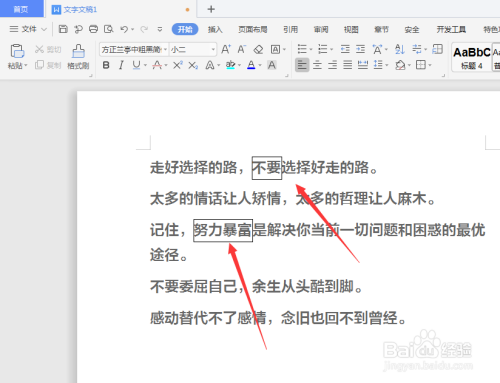Switch to the 视图 ribbon tab
Viewport: 500px width, 383px height.
pos(351,29)
